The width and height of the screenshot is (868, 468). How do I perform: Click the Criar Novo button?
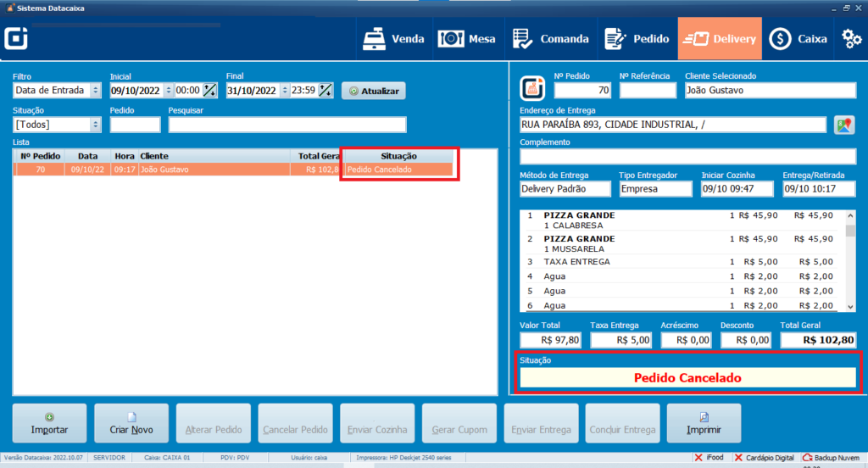click(x=131, y=422)
